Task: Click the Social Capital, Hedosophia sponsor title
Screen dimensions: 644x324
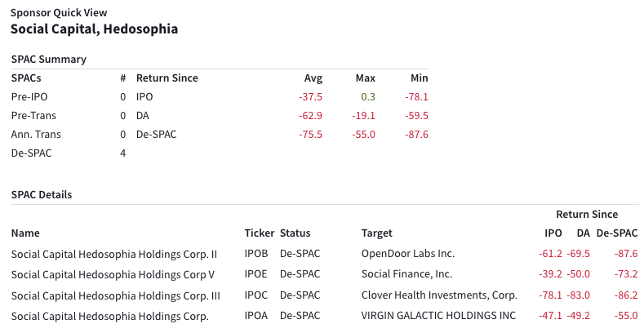Action: point(94,29)
